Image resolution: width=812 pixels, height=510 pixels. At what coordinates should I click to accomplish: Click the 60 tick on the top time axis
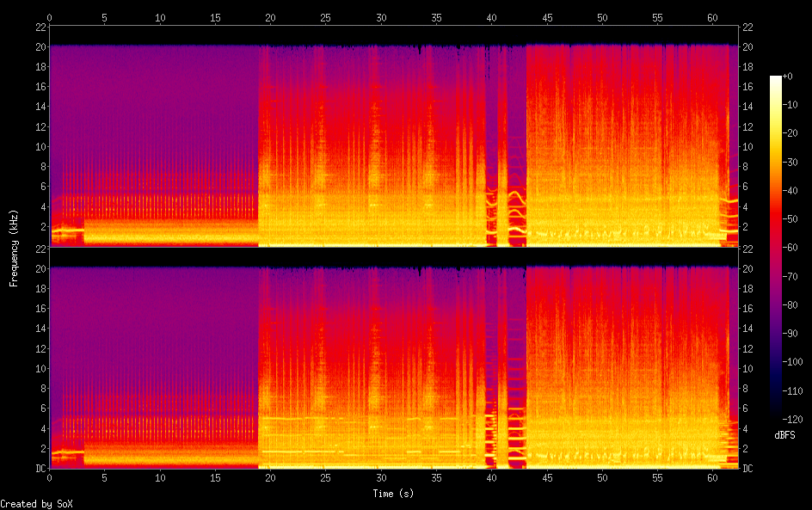pos(713,17)
